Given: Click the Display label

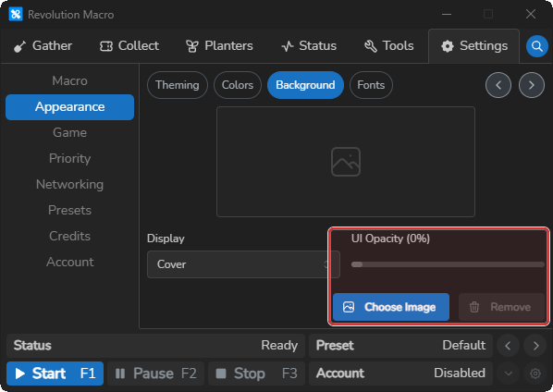Looking at the screenshot, I should coord(166,239).
